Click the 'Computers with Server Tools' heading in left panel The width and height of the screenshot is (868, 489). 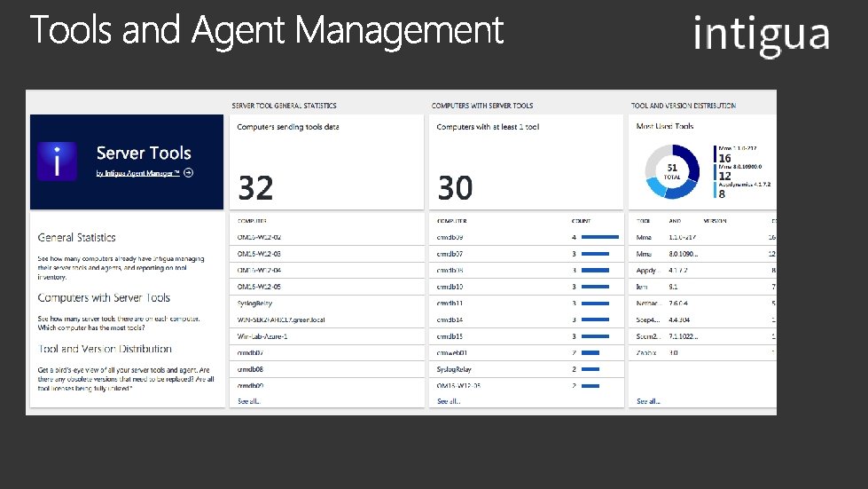click(x=104, y=298)
